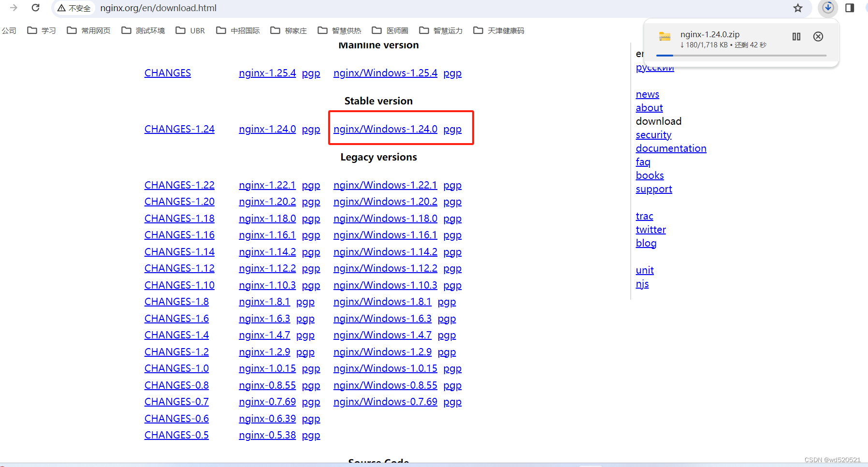Open the 智慧供热 bookmark folder
Viewport: 868px width, 467px height.
(340, 30)
